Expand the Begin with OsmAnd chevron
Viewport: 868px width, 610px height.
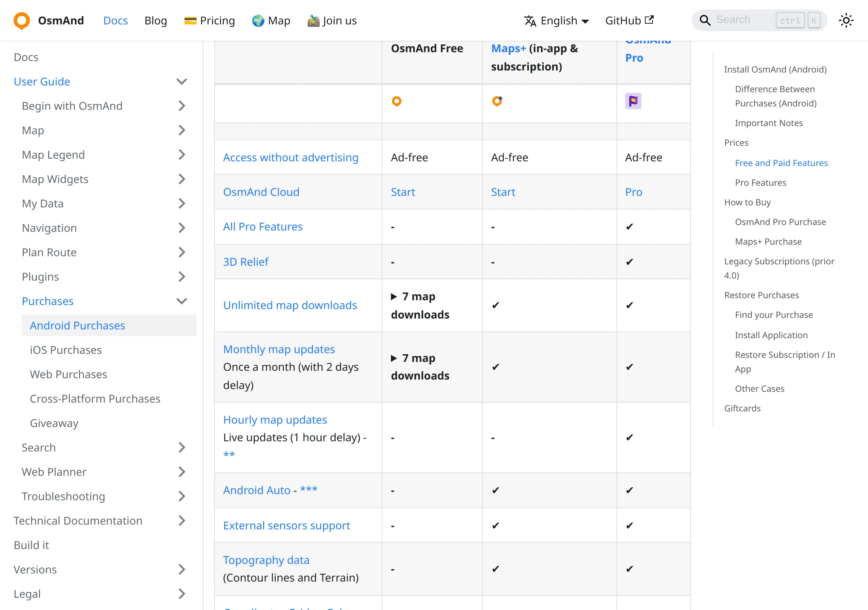[182, 106]
